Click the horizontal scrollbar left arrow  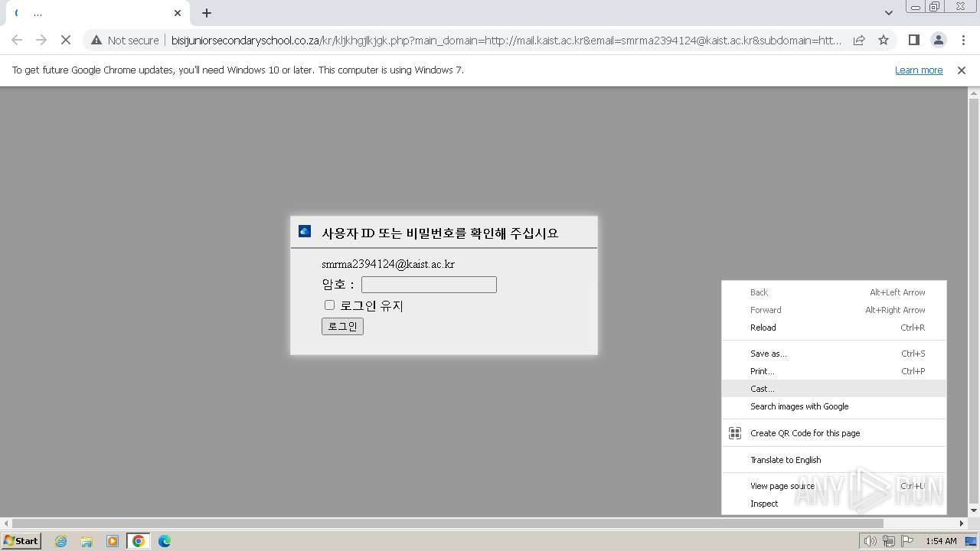point(6,523)
